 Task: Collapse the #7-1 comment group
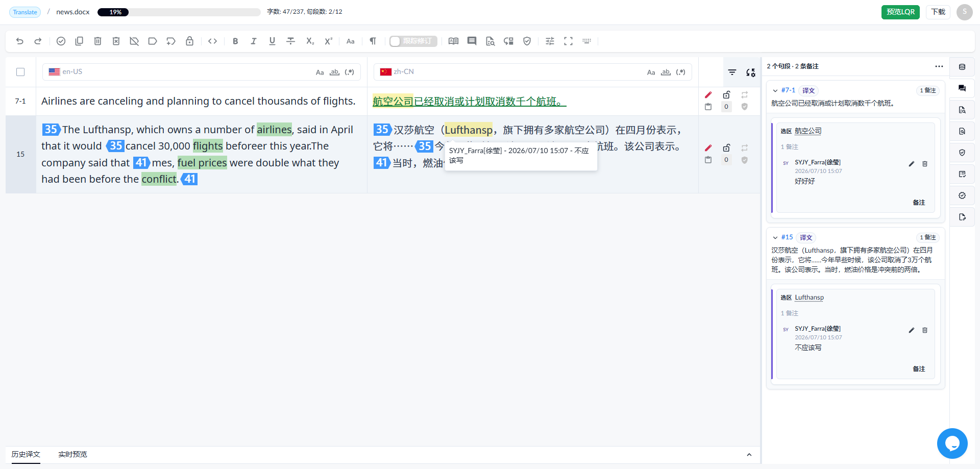[775, 91]
